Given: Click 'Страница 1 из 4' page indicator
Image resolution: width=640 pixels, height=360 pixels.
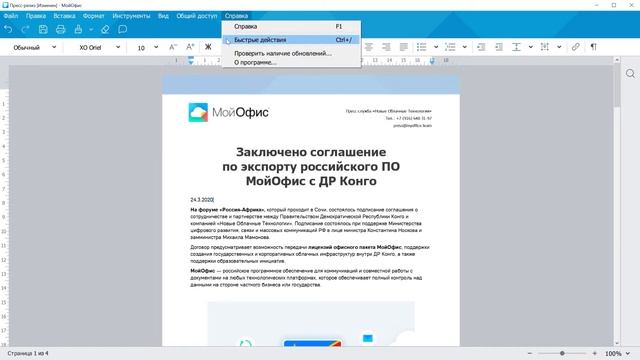Looking at the screenshot, I should click(x=28, y=353).
